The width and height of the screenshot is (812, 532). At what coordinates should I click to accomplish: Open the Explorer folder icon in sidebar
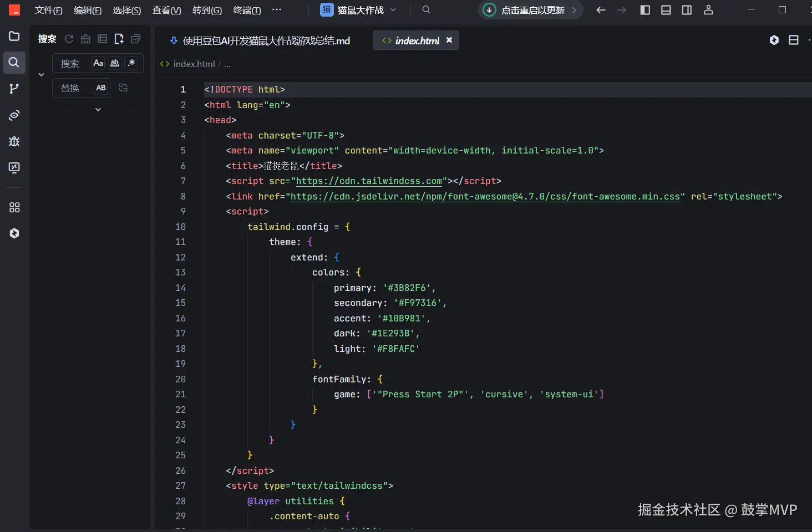click(x=14, y=37)
